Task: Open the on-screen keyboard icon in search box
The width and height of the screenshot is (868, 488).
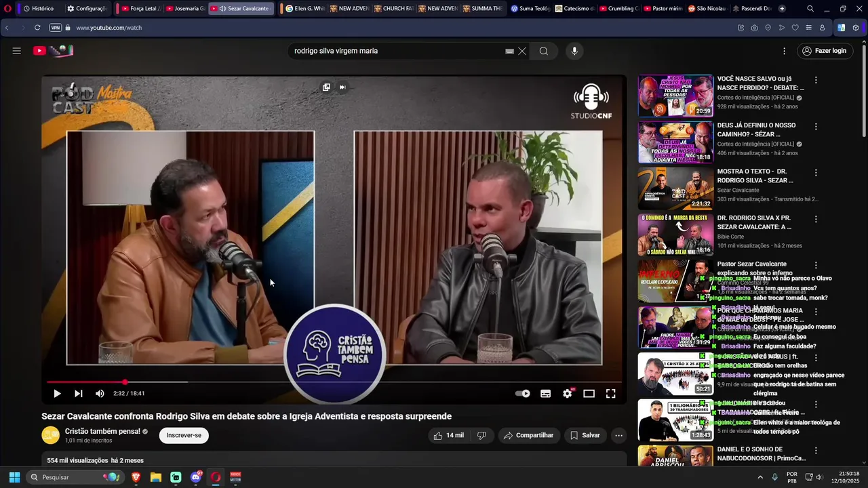Action: 509,51
